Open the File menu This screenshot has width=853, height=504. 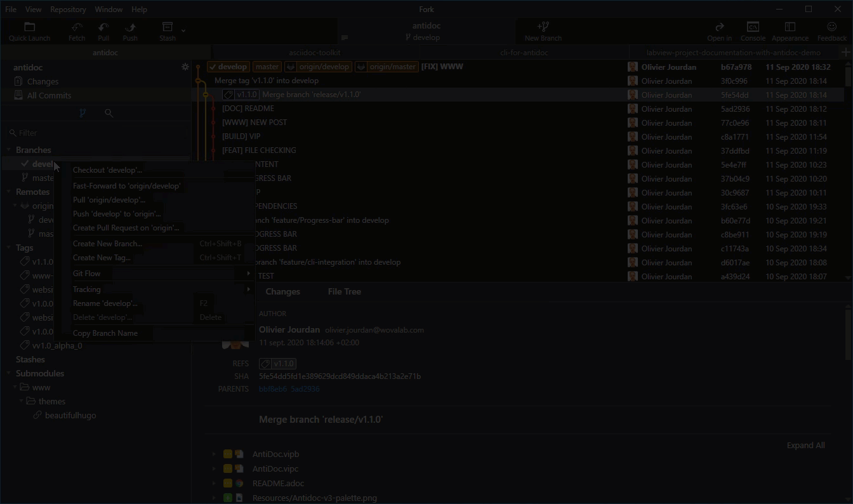11,10
